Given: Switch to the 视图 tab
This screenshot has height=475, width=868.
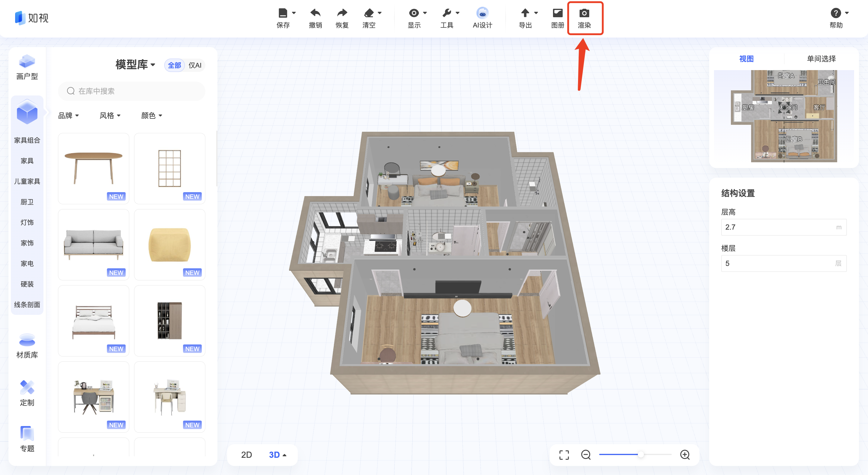Looking at the screenshot, I should tap(746, 59).
